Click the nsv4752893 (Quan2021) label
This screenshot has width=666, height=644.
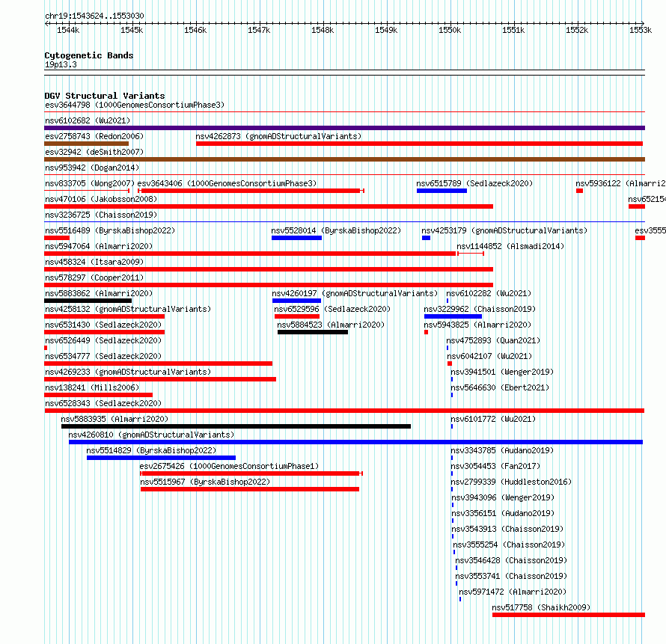tap(493, 340)
